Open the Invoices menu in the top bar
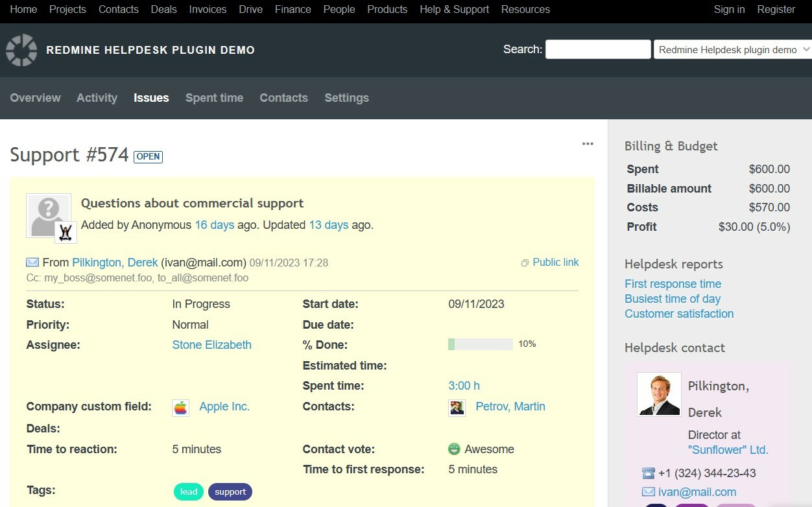 [x=207, y=9]
